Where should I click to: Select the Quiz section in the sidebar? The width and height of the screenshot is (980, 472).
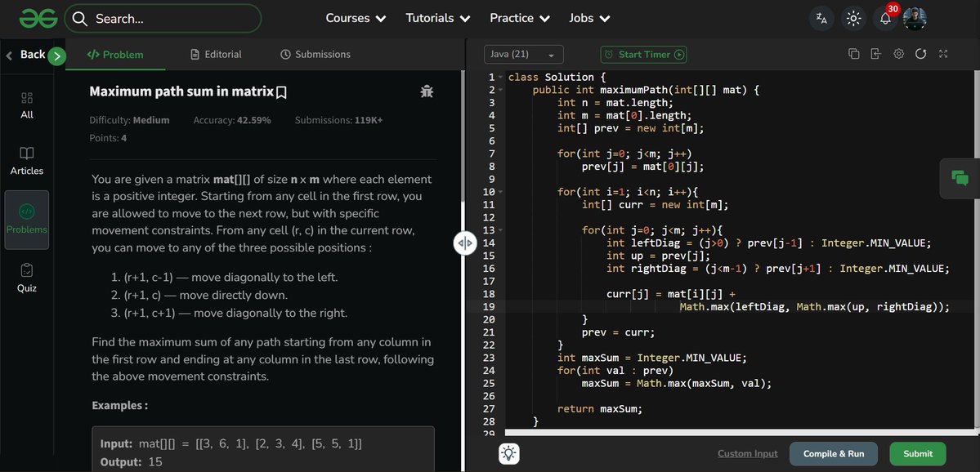pyautogui.click(x=27, y=275)
